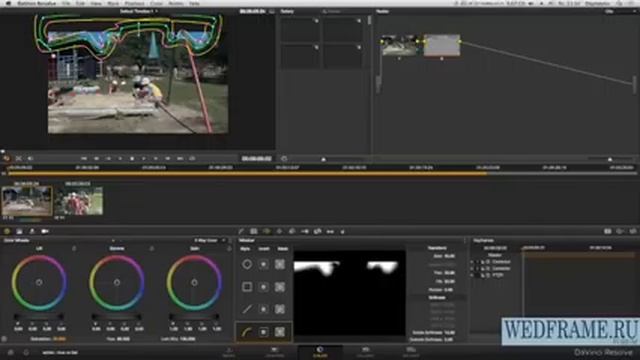Open the 3-Way Color mode dropdown
640x360 pixels.
pos(209,240)
